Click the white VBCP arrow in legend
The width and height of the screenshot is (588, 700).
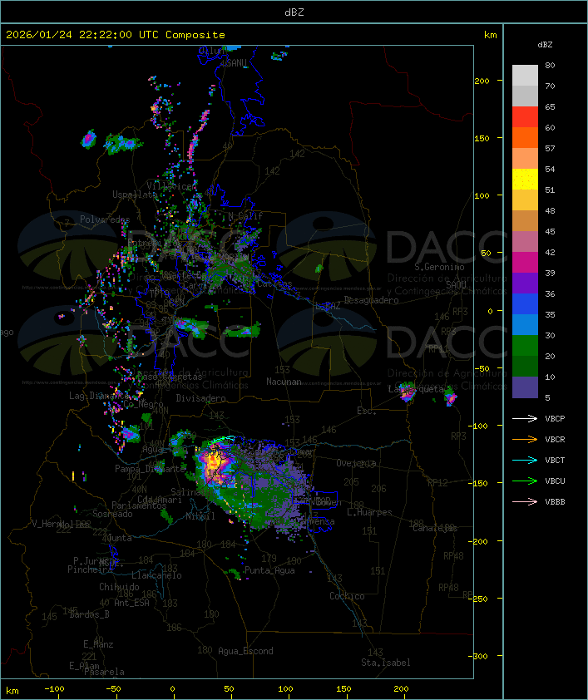coord(526,418)
